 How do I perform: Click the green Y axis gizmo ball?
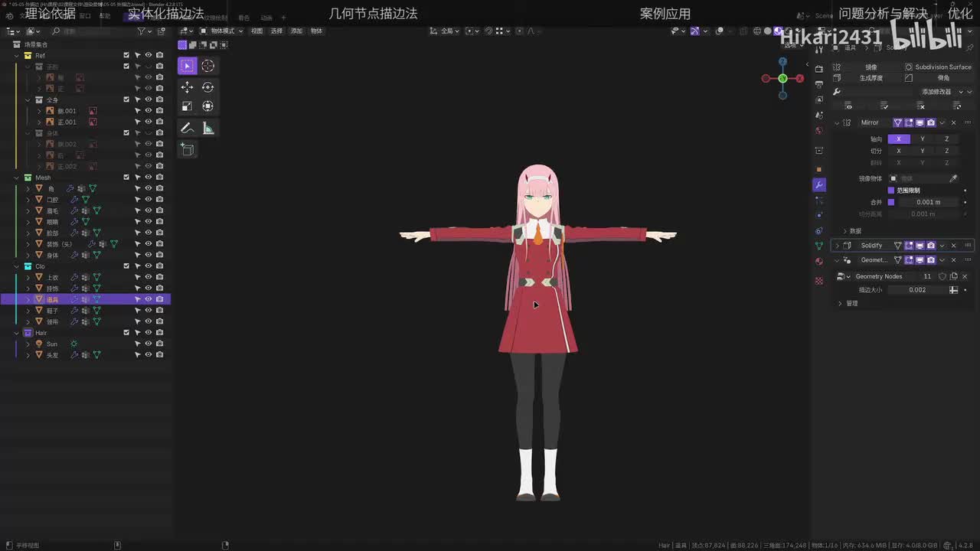coord(782,78)
